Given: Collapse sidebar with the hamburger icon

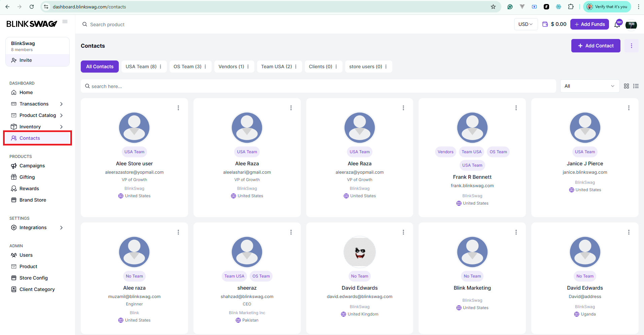Looking at the screenshot, I should point(65,22).
